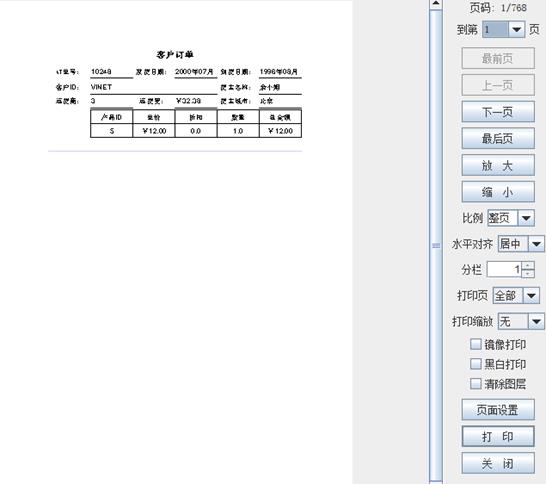Click the 分栏 number input field

(505, 270)
